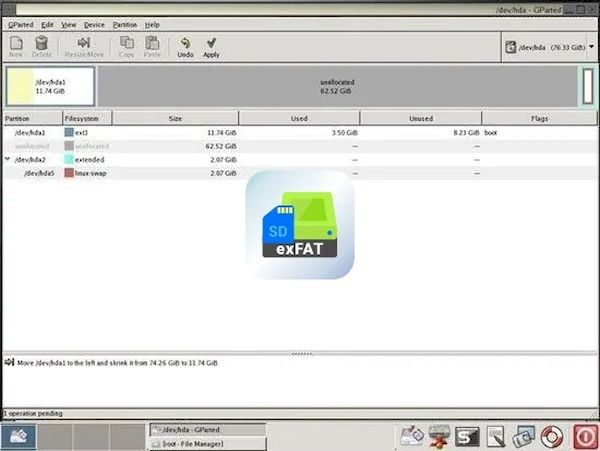Image resolution: width=600 pixels, height=451 pixels.
Task: Click the ext3 filesystem color swatch
Action: pos(69,132)
